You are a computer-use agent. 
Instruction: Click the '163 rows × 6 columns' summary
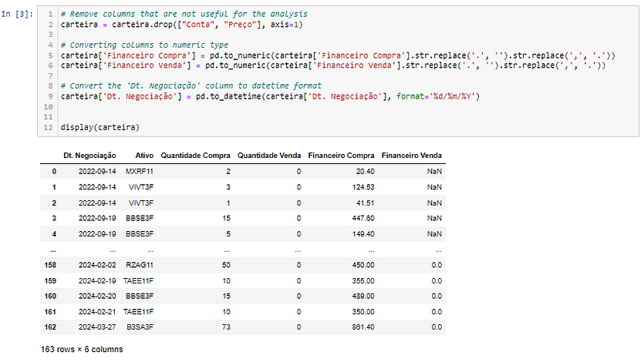[82, 349]
